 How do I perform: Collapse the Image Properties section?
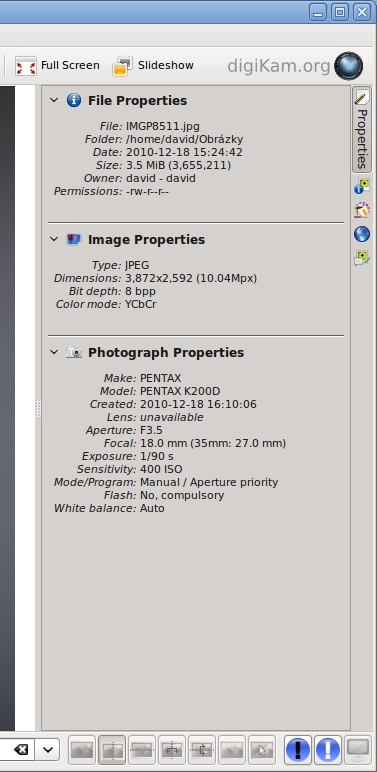pyautogui.click(x=54, y=239)
